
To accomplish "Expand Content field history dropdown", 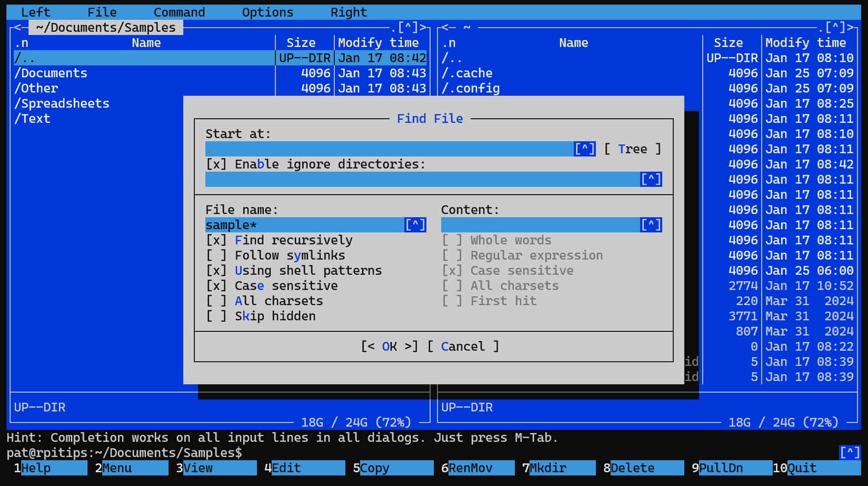I will coord(651,225).
